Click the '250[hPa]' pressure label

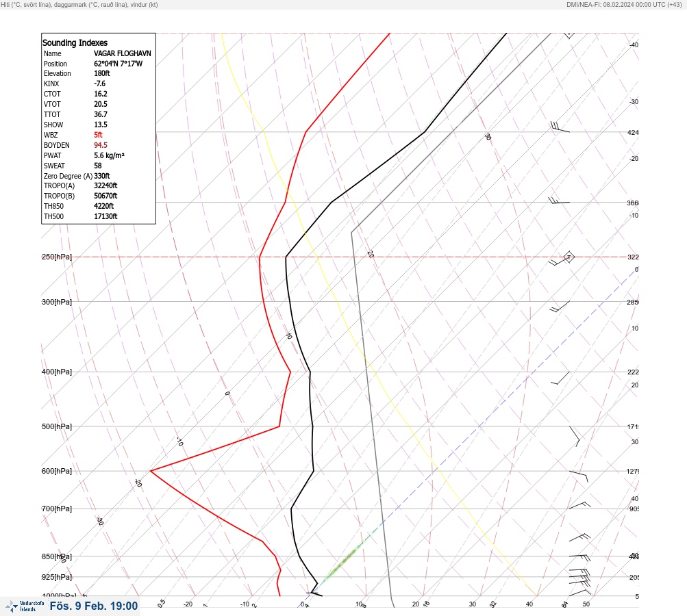coord(57,257)
